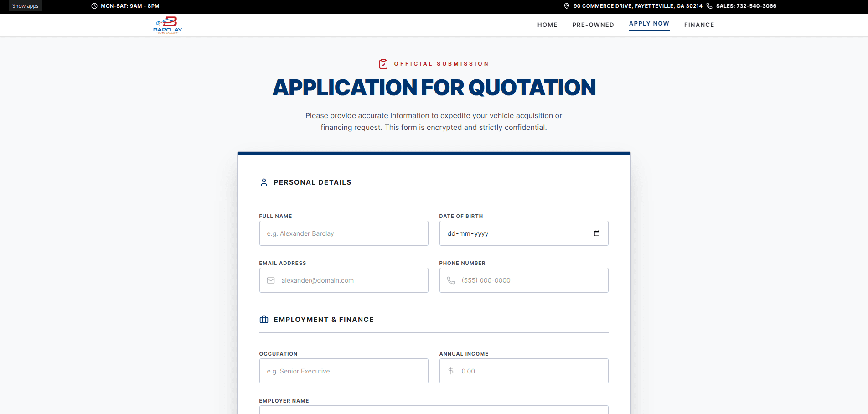Focus the Full Name input field
Viewport: 868px width, 414px height.
click(x=344, y=233)
